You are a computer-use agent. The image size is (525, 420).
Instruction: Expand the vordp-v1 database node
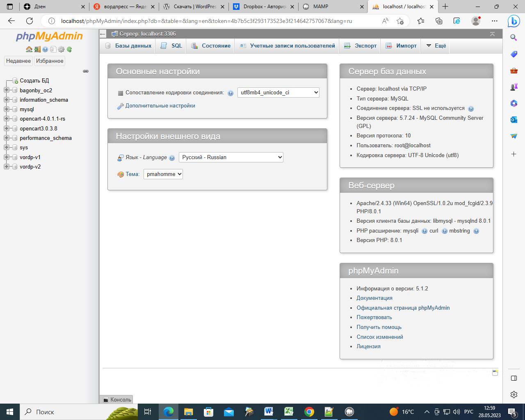point(7,157)
